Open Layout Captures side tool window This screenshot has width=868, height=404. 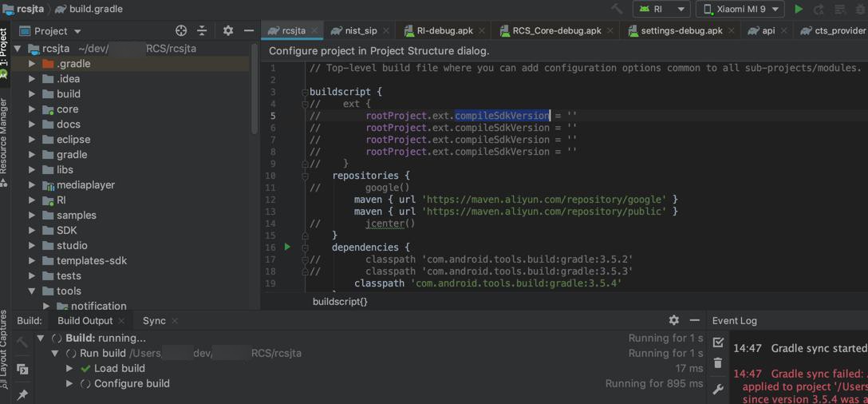[x=5, y=349]
